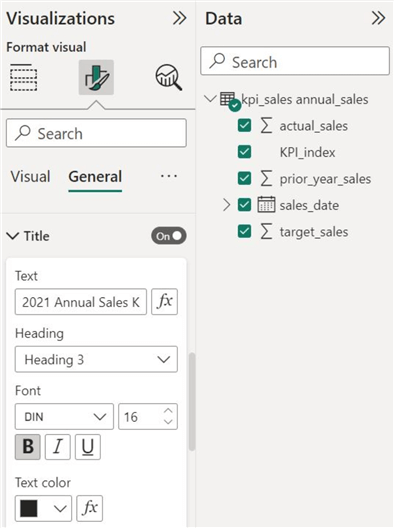Increase font size with up stepper arrow

pyautogui.click(x=168, y=411)
